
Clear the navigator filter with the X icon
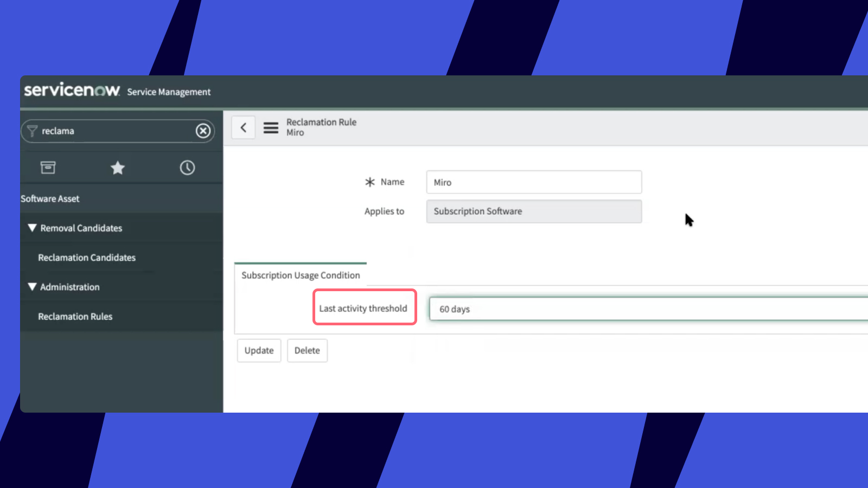point(203,131)
